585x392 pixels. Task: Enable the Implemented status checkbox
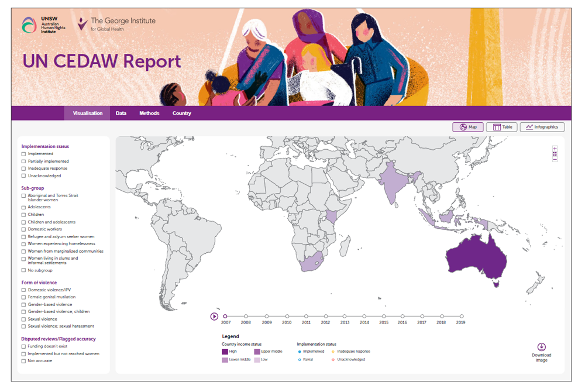click(x=23, y=154)
